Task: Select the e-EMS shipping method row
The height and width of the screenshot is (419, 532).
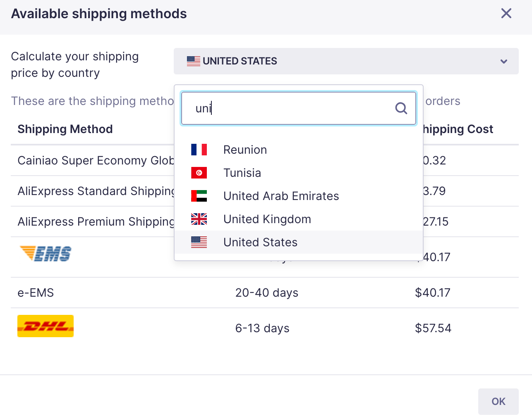Action: point(124,293)
